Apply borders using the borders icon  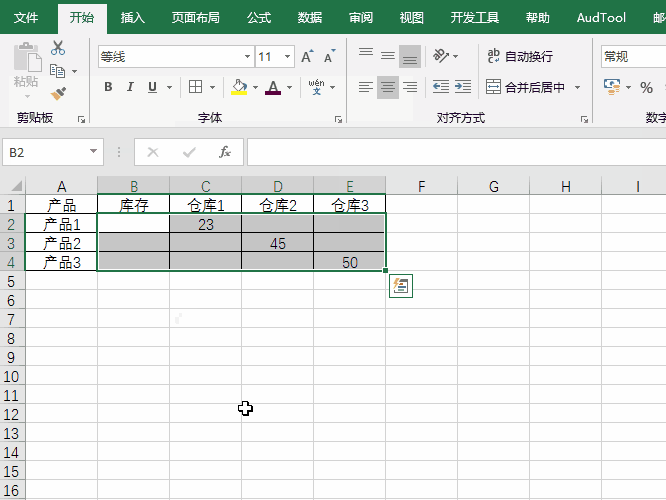tap(195, 87)
